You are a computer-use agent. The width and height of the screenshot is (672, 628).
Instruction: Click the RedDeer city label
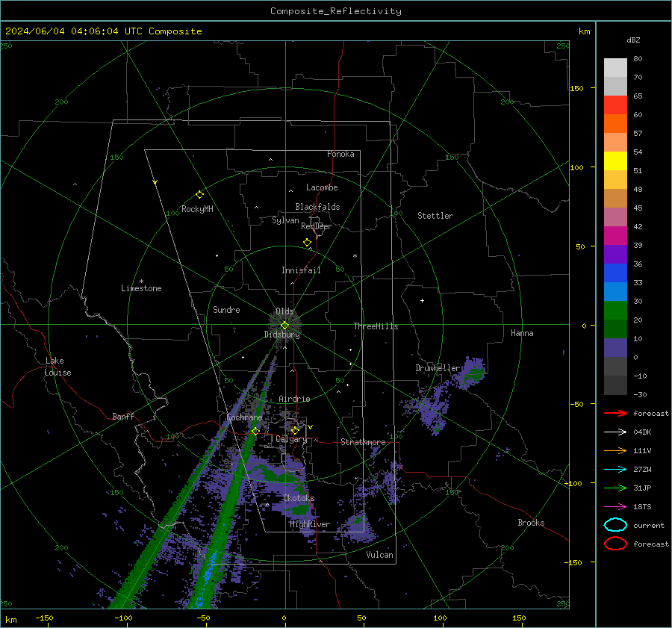click(317, 226)
